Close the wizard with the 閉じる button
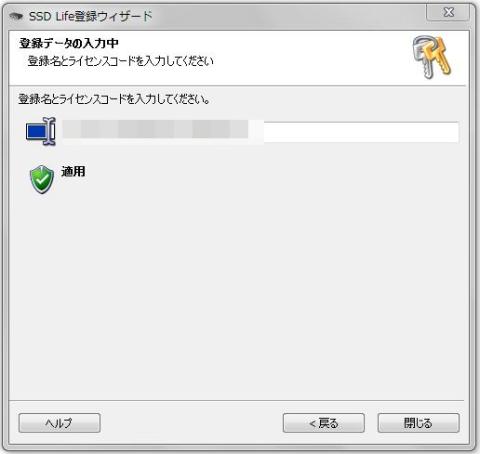Screen dimensions: 480x454 coord(418,423)
